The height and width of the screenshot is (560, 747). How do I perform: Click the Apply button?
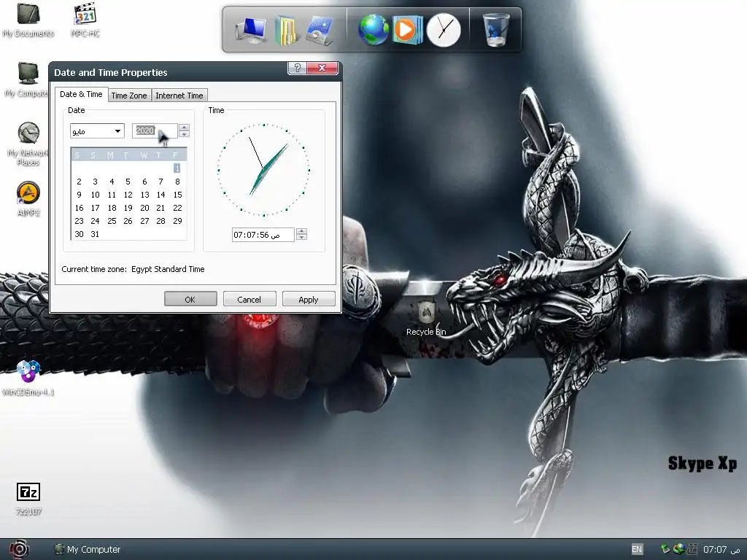[x=309, y=300]
